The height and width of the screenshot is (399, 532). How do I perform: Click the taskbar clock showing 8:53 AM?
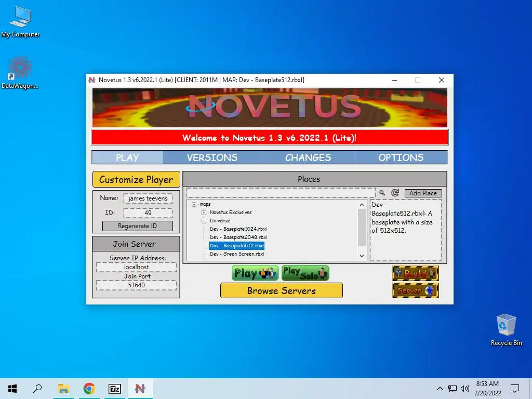tap(487, 389)
